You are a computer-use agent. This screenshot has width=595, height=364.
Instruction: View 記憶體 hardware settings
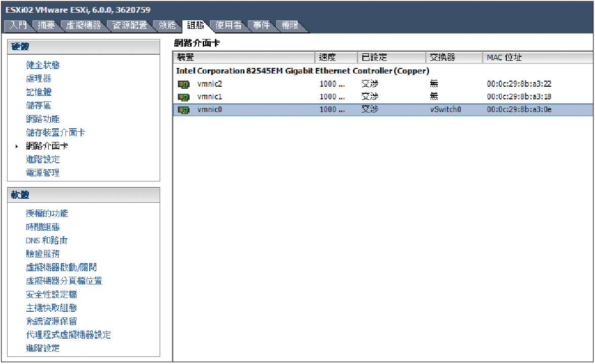(x=39, y=92)
